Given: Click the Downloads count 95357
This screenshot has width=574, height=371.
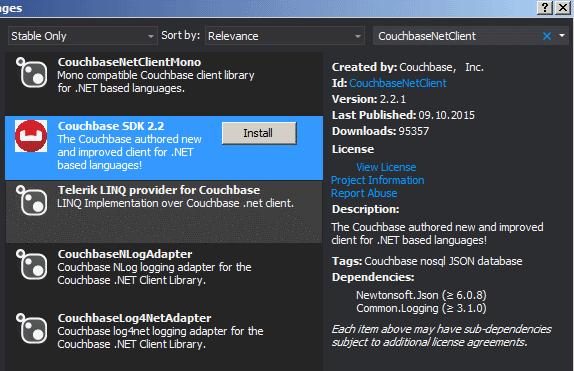Looking at the screenshot, I should (x=413, y=131).
